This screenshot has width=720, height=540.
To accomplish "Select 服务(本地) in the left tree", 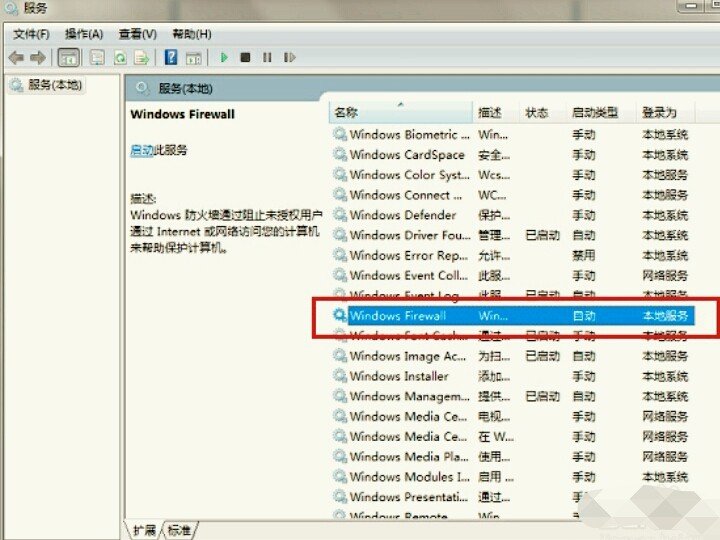I will 46,85.
